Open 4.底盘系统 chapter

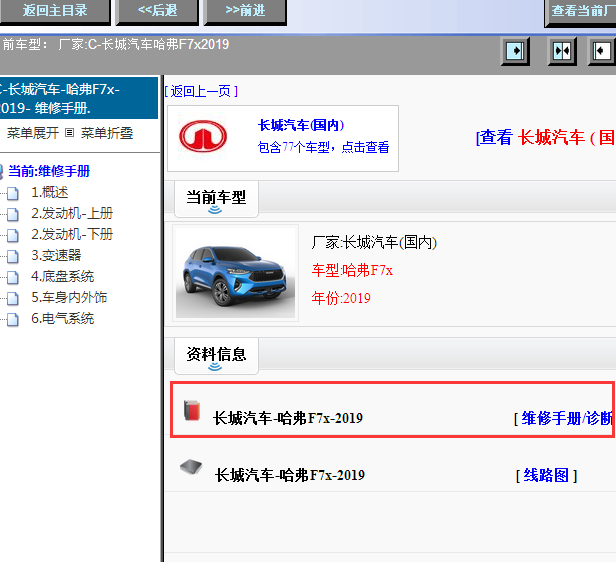[x=63, y=276]
